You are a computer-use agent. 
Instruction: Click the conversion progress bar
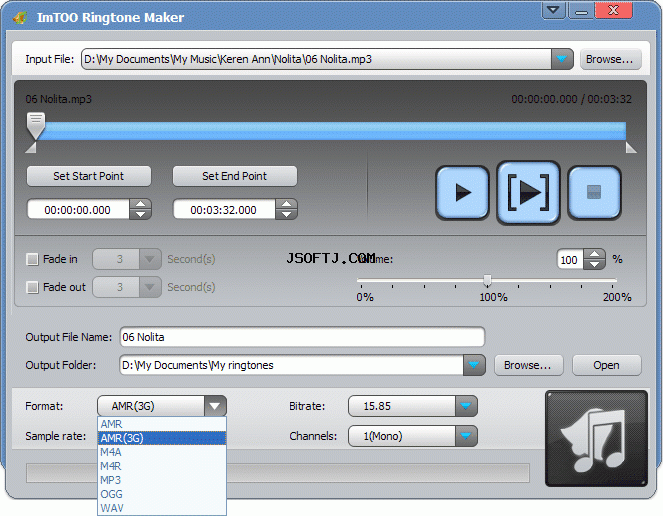(x=278, y=473)
